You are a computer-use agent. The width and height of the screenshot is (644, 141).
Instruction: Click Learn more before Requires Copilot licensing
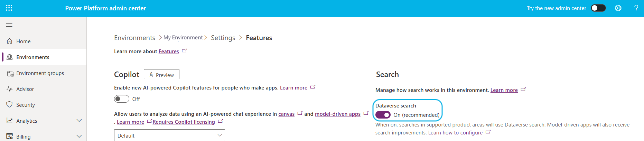coord(130,122)
